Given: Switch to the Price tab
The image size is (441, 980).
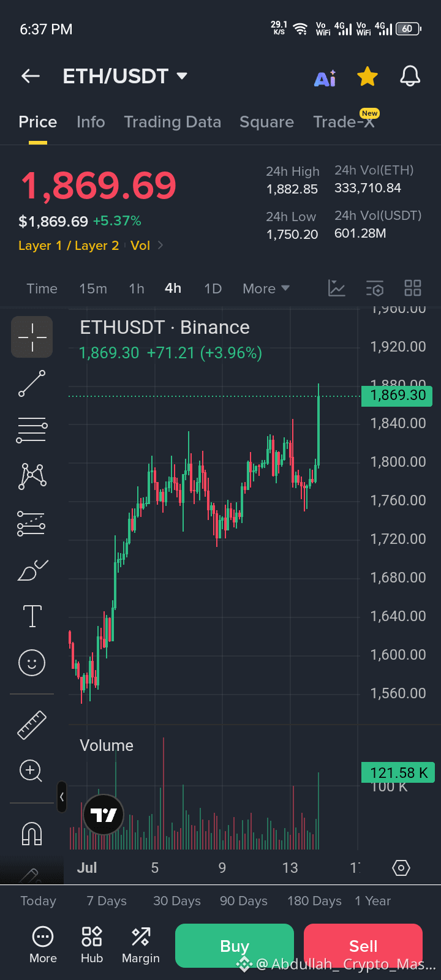Looking at the screenshot, I should click(38, 122).
